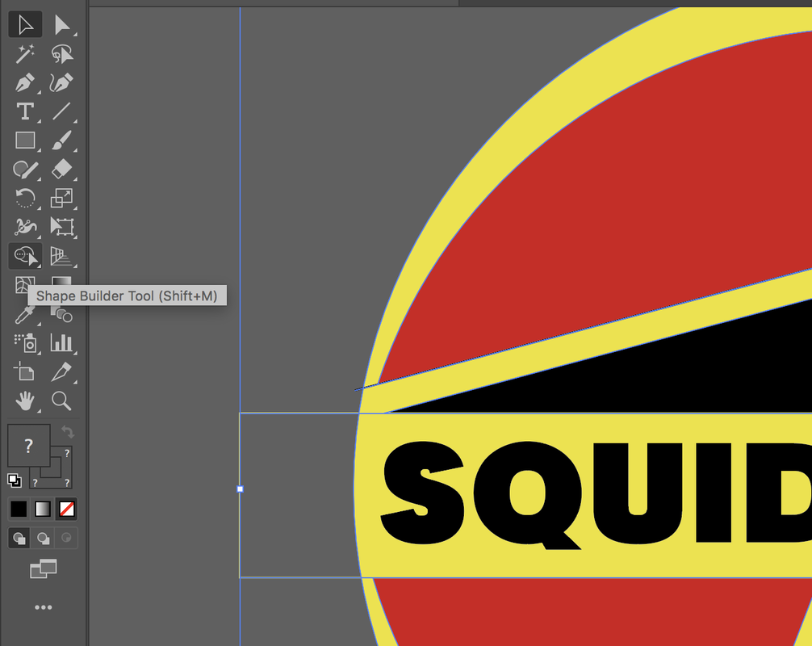Select the Rotate tool

tap(25, 198)
